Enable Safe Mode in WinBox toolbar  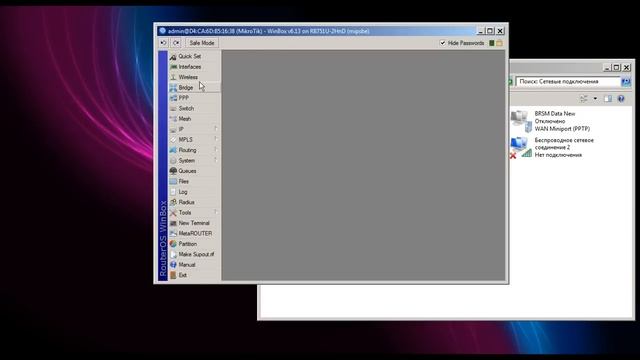(202, 43)
